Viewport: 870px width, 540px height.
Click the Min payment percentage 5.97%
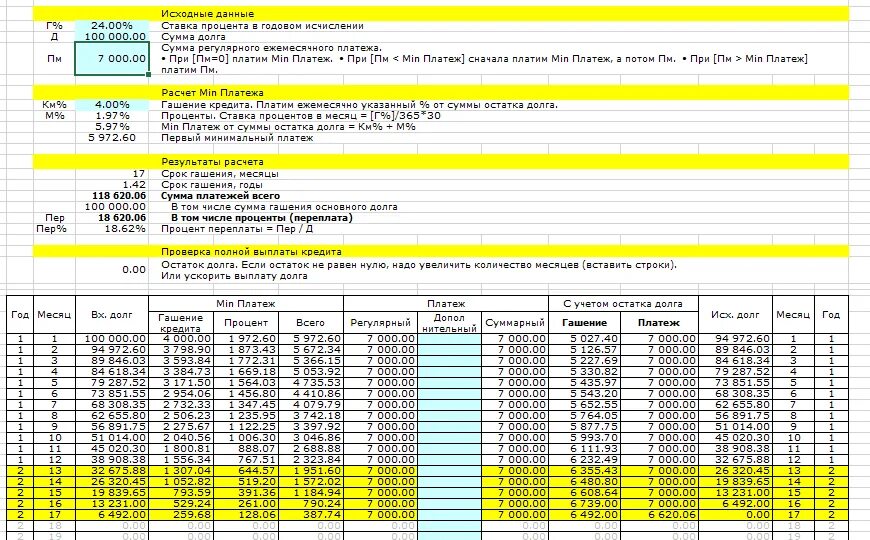point(112,127)
